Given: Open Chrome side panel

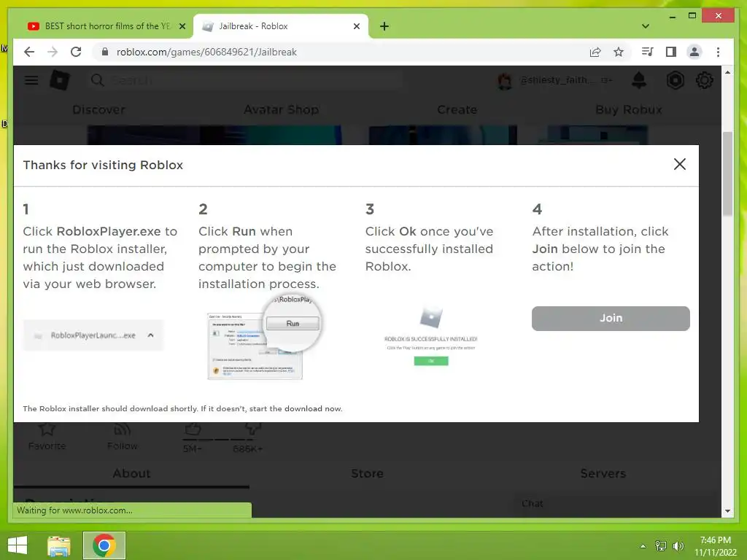Looking at the screenshot, I should pyautogui.click(x=671, y=52).
